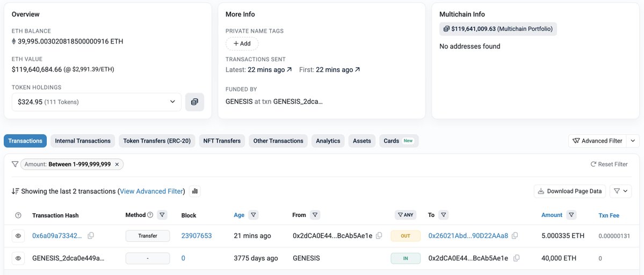Open the Token Transfers (ERC-20) tab
Image resolution: width=644 pixels, height=275 pixels.
click(x=157, y=141)
